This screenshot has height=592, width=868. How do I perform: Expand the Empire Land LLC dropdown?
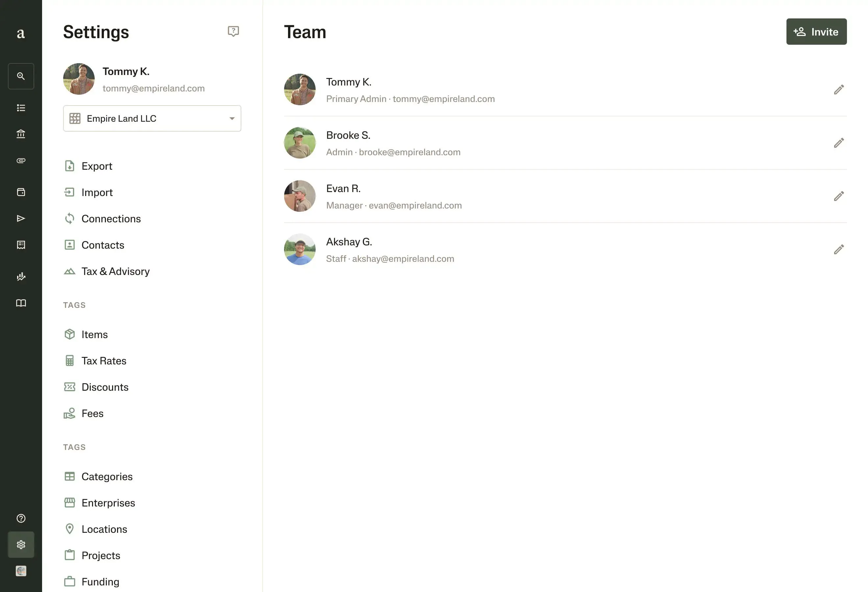point(152,118)
